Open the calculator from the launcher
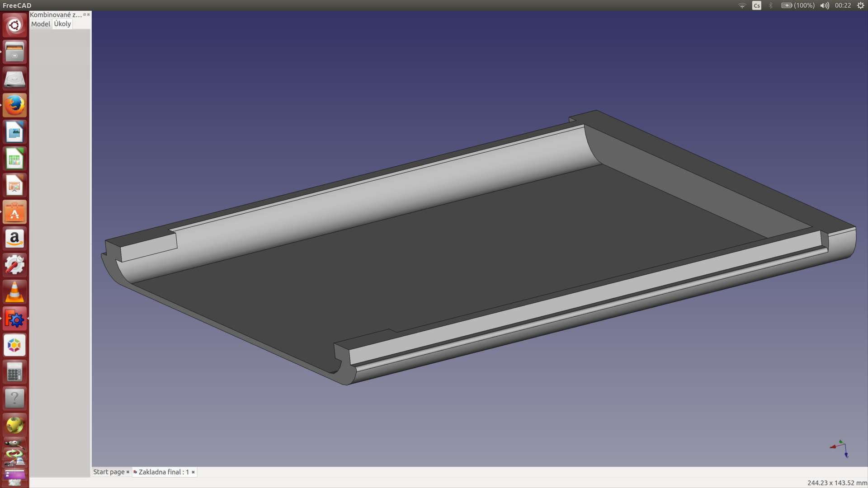The image size is (868, 488). point(14,372)
